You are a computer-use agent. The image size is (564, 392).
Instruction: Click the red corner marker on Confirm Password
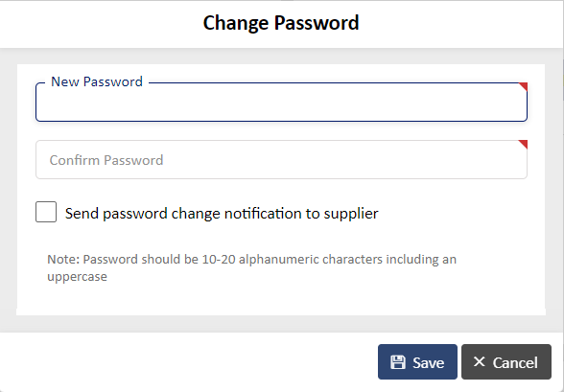523,144
